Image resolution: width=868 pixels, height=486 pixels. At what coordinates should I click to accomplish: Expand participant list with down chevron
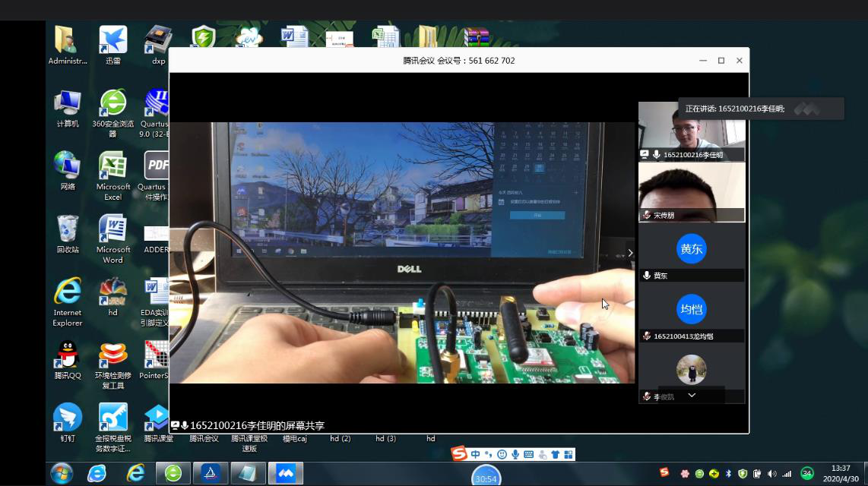tap(692, 395)
